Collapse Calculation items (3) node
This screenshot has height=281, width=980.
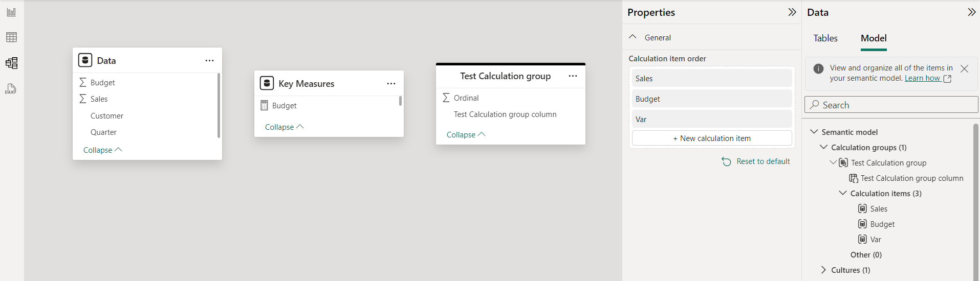pyautogui.click(x=843, y=193)
